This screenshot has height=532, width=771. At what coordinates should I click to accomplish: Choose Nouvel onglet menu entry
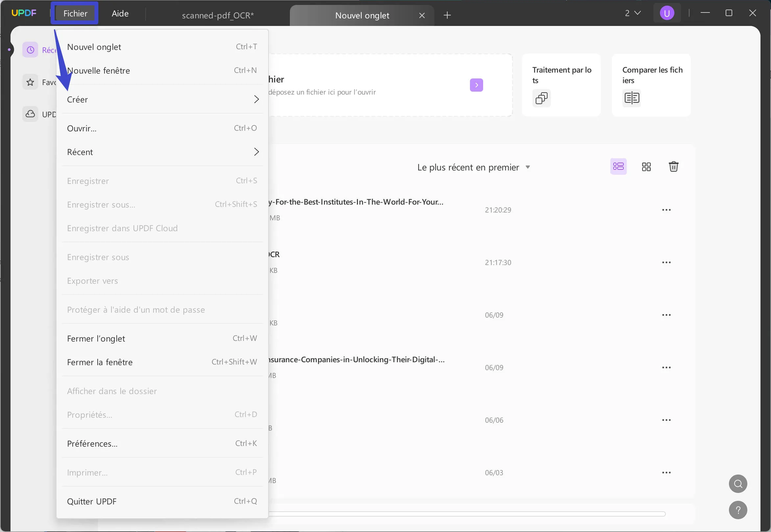coord(162,47)
